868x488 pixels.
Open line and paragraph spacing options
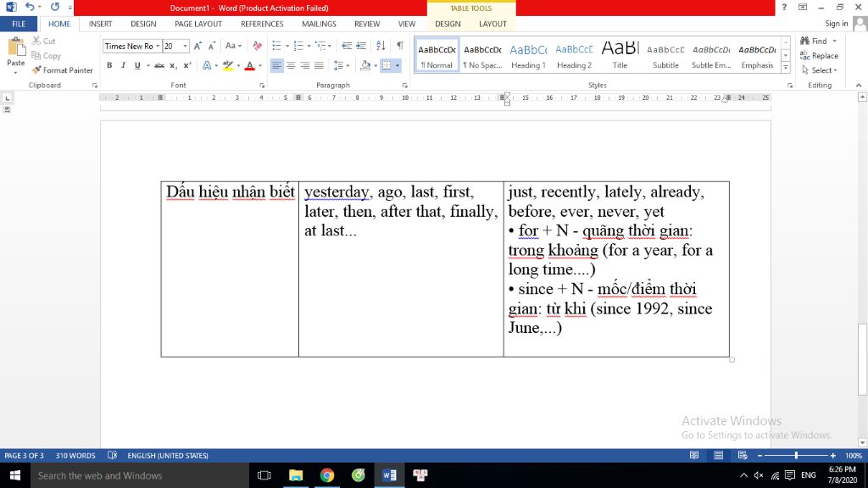tap(341, 65)
